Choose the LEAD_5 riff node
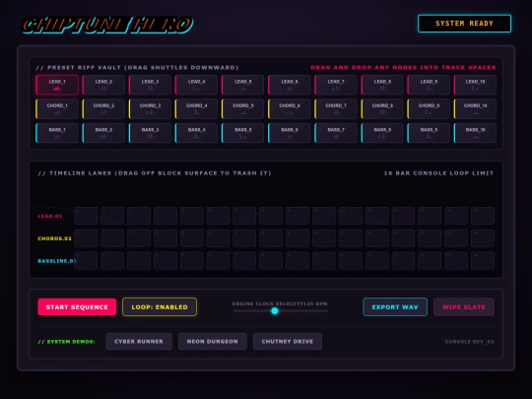The height and width of the screenshot is (399, 532). pos(243,85)
